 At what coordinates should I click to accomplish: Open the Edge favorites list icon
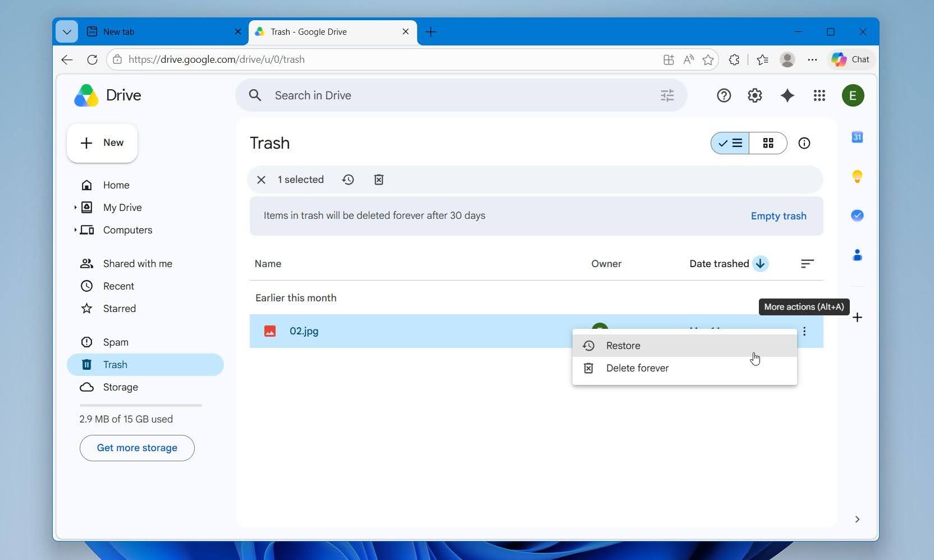pos(762,59)
